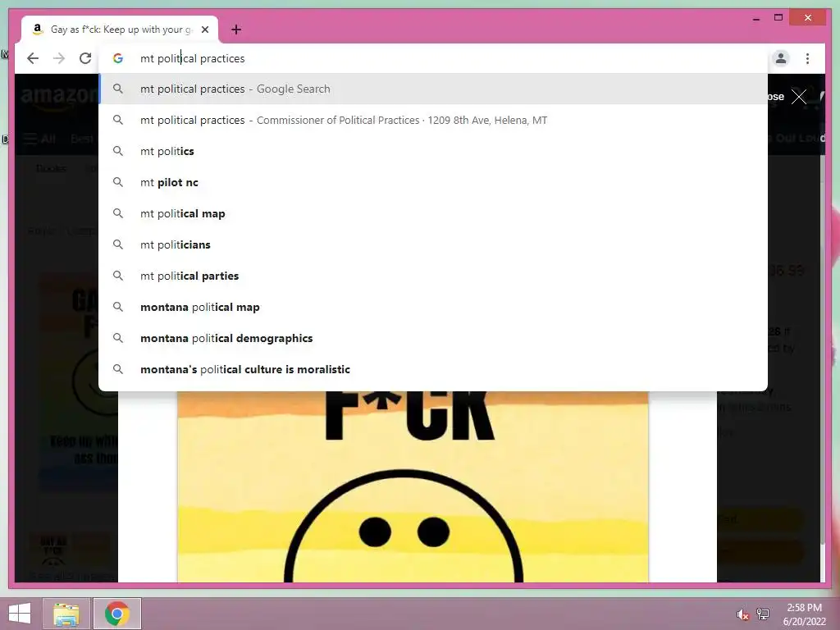Select 'mt political practices - Google Search' suggestion
Image resolution: width=840 pixels, height=630 pixels.
(x=433, y=89)
